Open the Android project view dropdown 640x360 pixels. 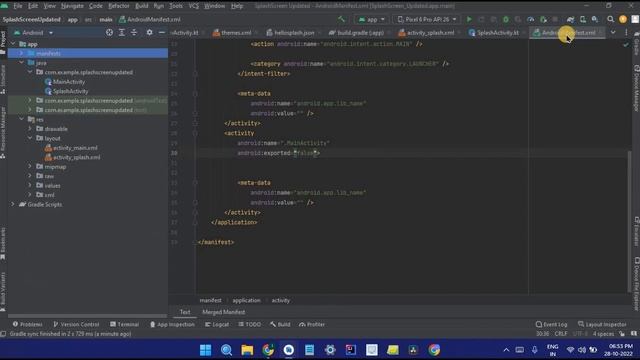[33, 32]
